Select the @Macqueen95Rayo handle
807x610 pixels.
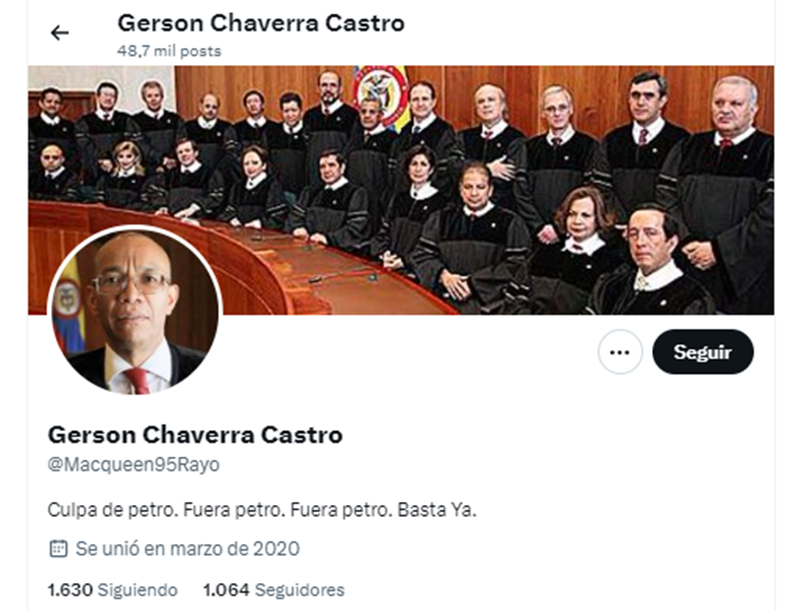coord(134,464)
